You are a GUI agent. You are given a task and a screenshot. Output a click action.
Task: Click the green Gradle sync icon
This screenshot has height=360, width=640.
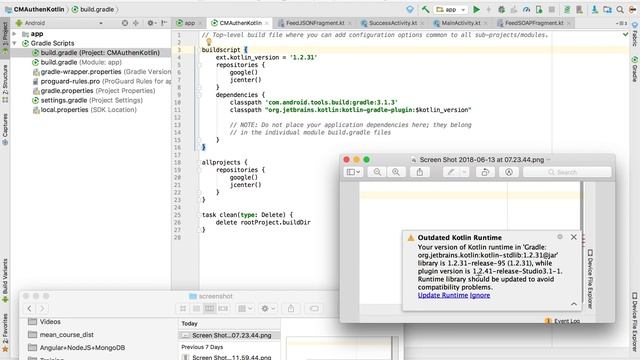point(567,9)
